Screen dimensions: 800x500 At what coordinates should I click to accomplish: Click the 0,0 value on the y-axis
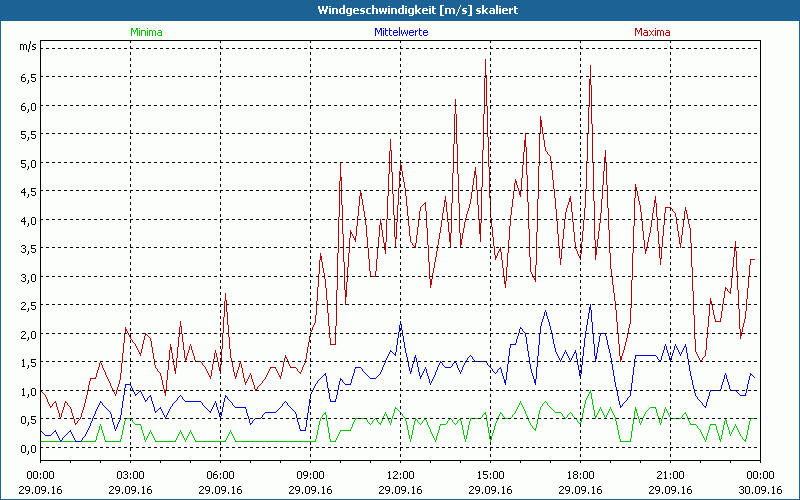pyautogui.click(x=28, y=449)
